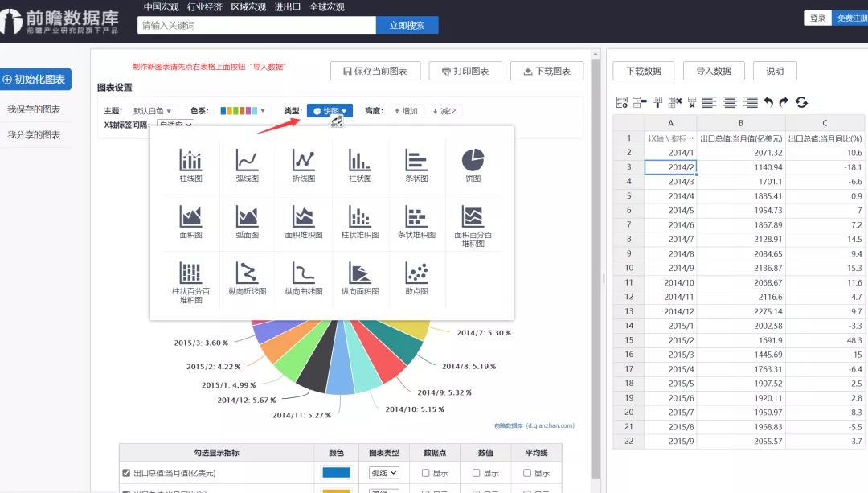Pick the 弧面图 chart type icon
This screenshot has width=868, height=493.
click(247, 222)
